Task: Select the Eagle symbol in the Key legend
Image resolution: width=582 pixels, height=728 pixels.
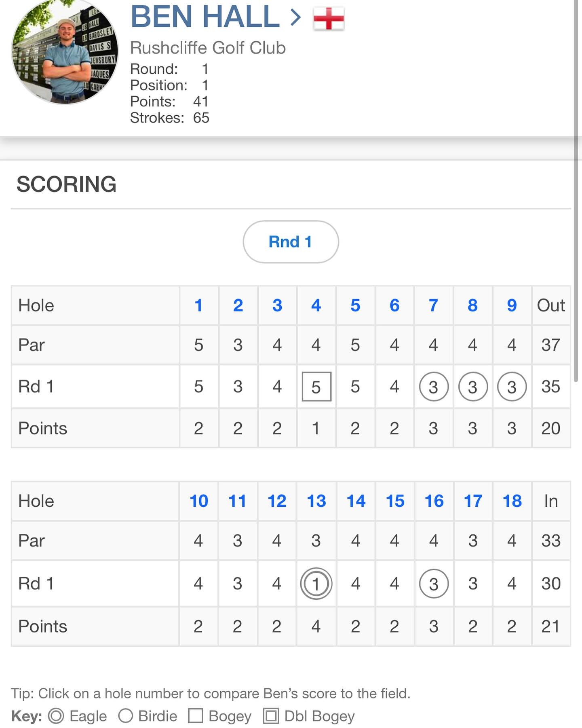Action: pyautogui.click(x=56, y=715)
